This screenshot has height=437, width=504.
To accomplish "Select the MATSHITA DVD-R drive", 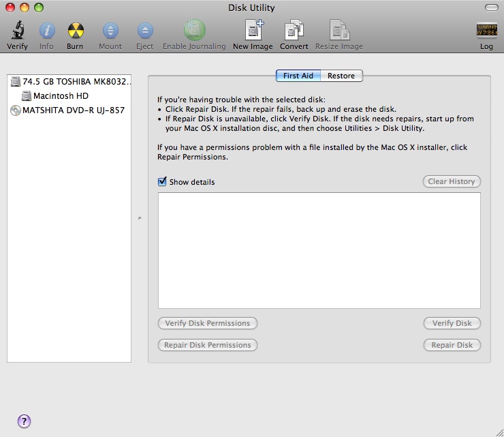I will coord(69,110).
